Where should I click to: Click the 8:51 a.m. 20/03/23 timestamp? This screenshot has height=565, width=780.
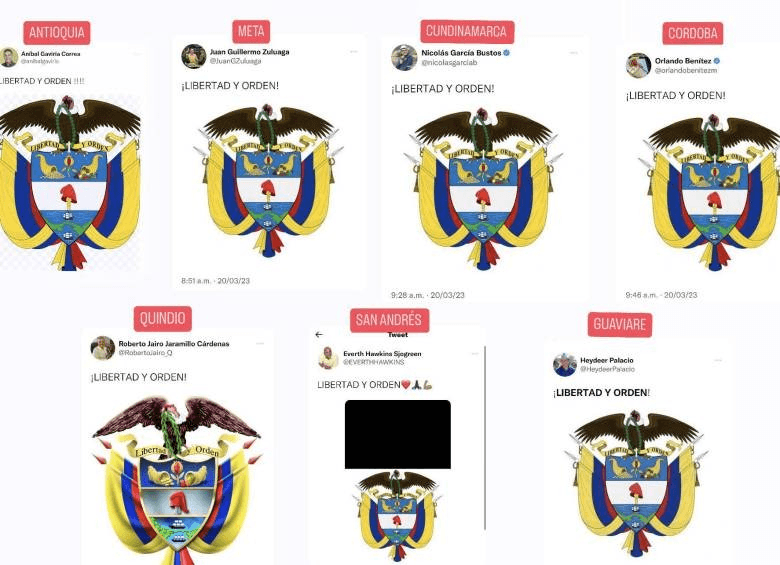point(215,281)
